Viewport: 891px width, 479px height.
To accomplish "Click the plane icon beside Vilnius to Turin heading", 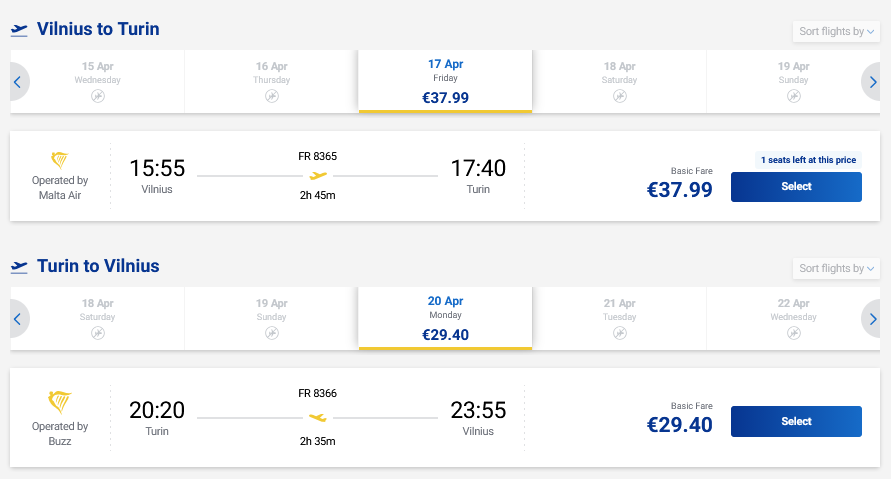I will [x=19, y=30].
